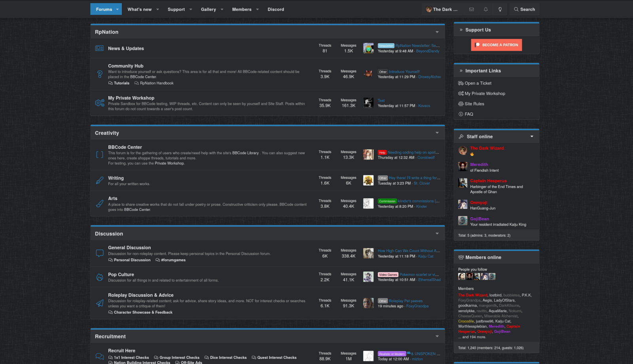Click the Arts forum brush icon
Screen dimensions: 633x364
100,204
